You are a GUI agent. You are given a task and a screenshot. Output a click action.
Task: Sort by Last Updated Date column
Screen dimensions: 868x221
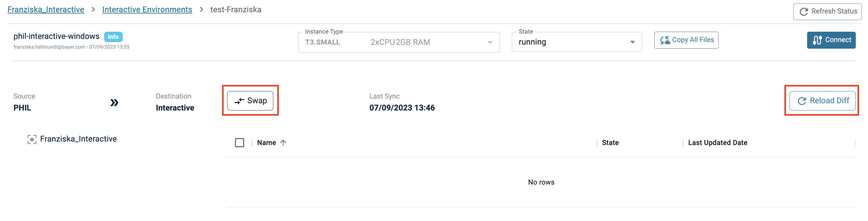tap(717, 143)
